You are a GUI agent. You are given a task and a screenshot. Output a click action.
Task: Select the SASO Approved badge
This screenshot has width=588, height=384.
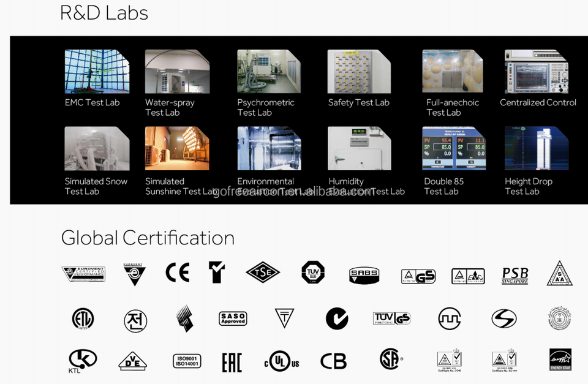[x=233, y=318]
